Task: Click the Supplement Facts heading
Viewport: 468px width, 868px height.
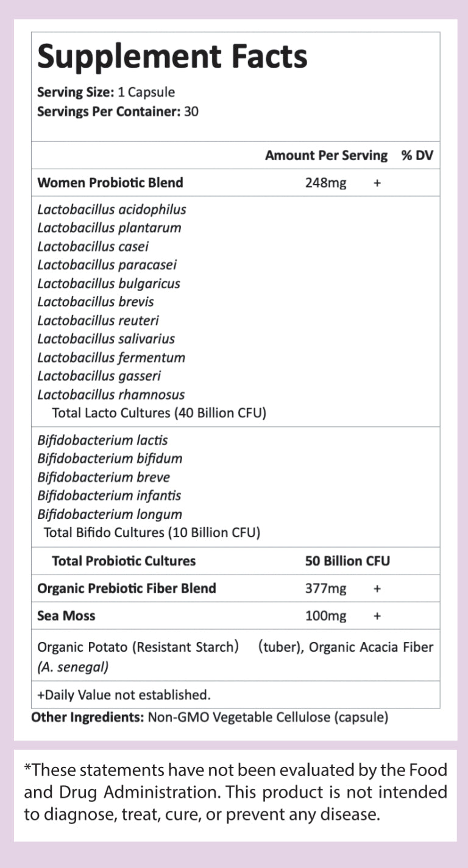Action: 172,57
